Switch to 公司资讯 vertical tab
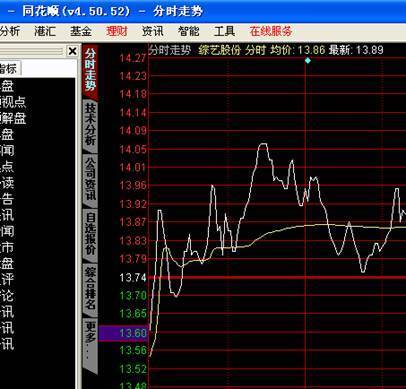This screenshot has height=389, width=406. coord(90,179)
